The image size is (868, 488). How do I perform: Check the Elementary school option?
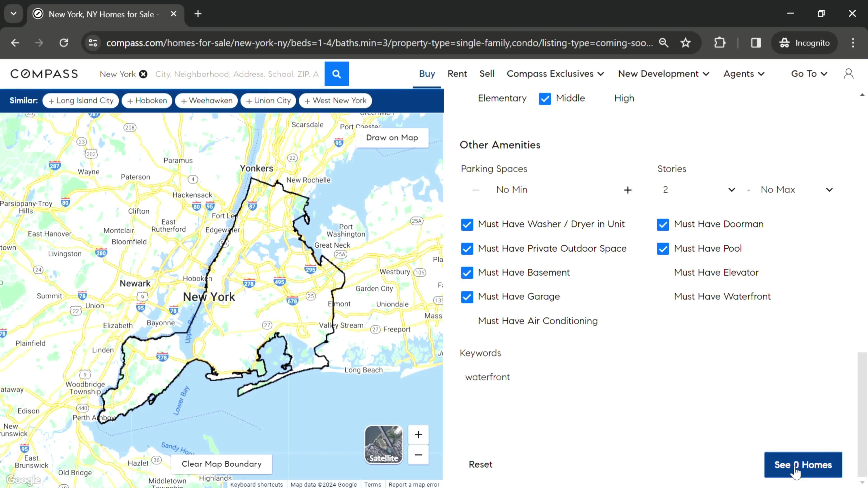tap(502, 98)
